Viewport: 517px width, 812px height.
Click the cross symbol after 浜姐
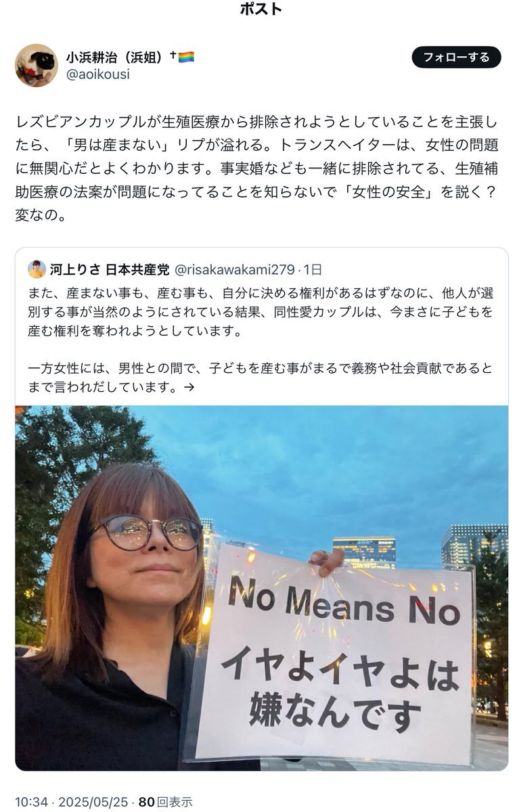click(x=173, y=55)
